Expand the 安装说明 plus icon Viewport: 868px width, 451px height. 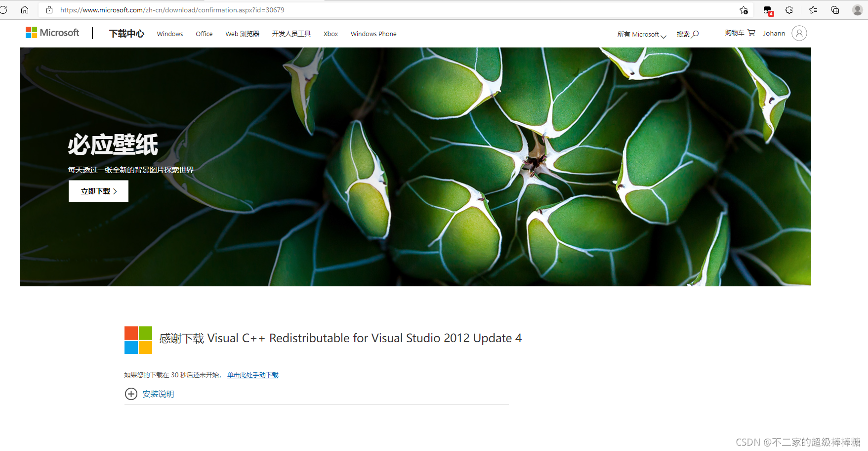[131, 394]
